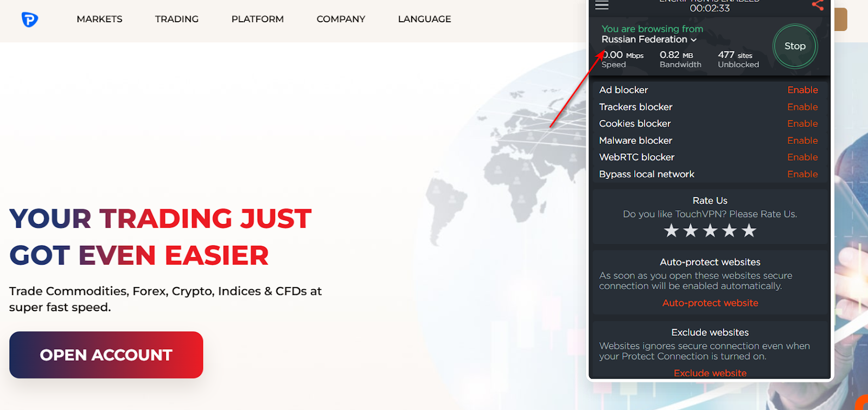This screenshot has width=868, height=410.
Task: Click the Exclude website link
Action: [x=710, y=373]
